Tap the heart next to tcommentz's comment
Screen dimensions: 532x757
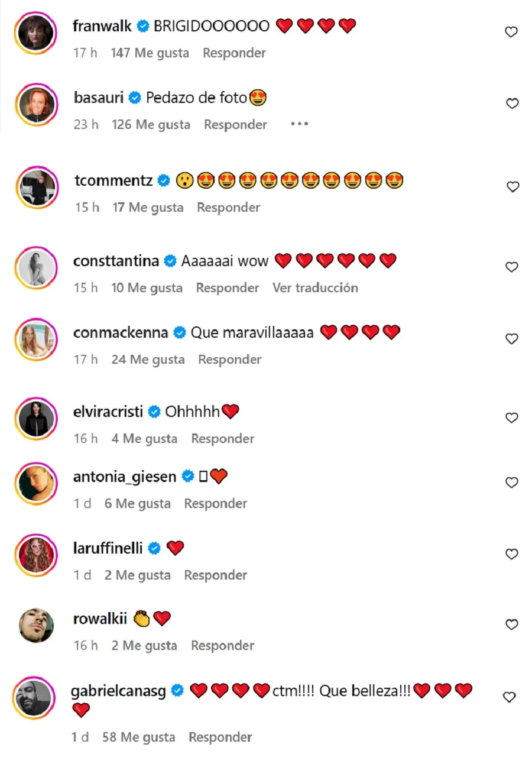[x=512, y=187]
